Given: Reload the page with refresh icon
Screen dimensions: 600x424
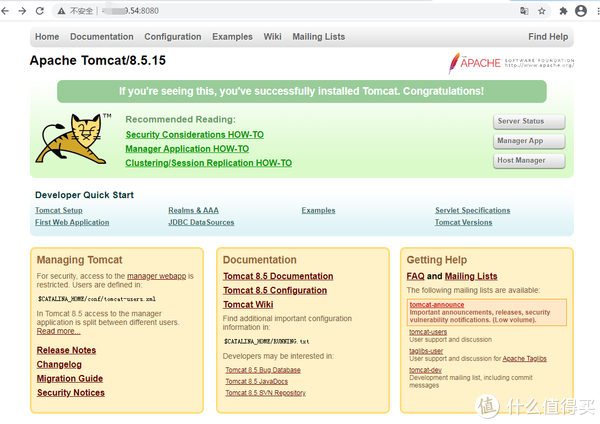Looking at the screenshot, I should point(40,11).
